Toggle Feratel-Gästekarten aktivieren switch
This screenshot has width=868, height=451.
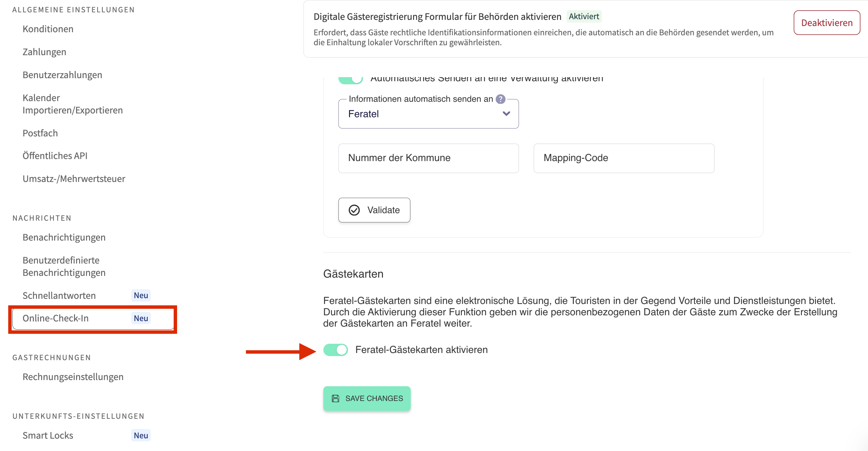click(336, 350)
